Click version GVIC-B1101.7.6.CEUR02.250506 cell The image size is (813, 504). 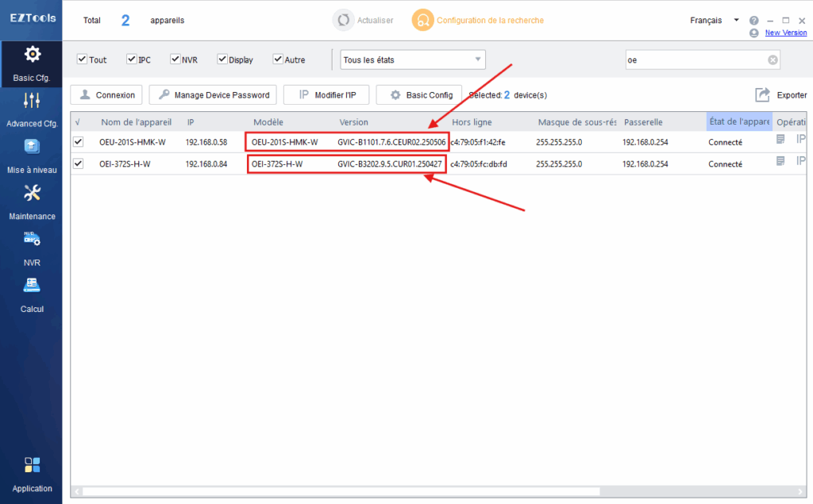[x=391, y=142]
